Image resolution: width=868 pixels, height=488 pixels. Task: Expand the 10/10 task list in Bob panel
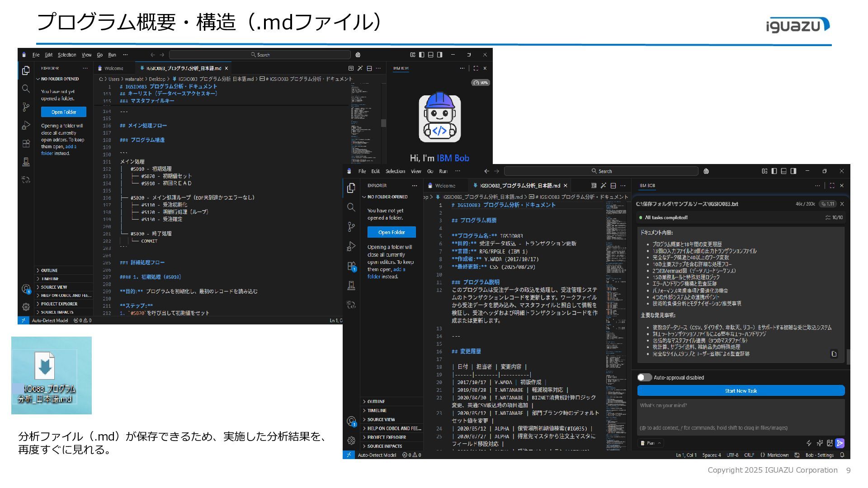[834, 217]
